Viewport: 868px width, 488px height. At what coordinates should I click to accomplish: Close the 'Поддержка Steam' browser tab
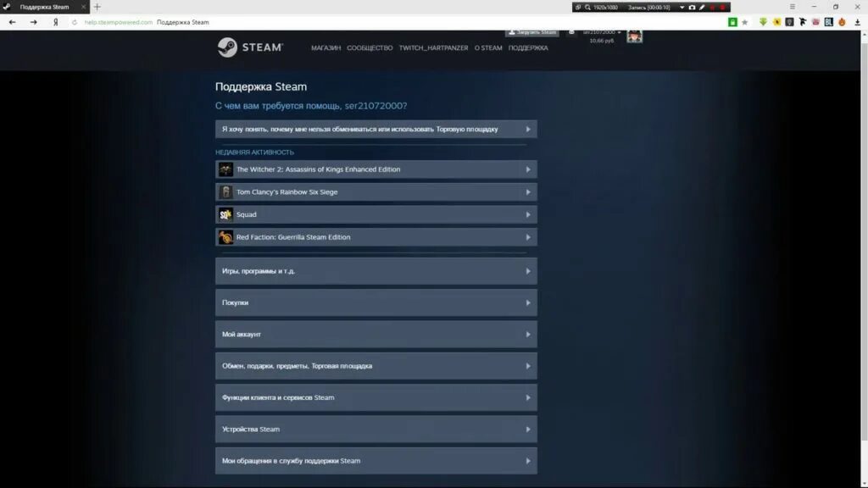pyautogui.click(x=83, y=7)
